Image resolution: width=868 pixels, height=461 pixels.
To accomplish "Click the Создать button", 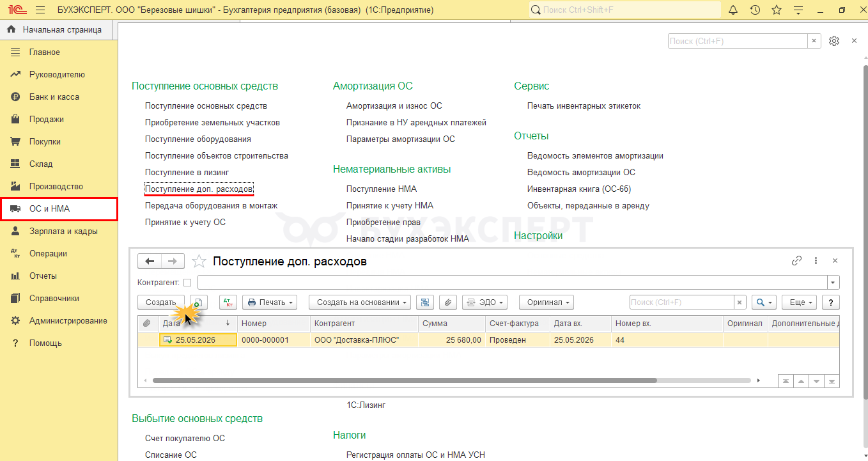I will point(161,302).
